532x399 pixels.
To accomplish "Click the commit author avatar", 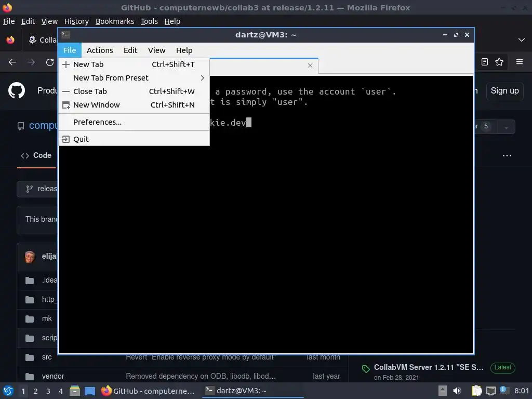I will [30, 257].
